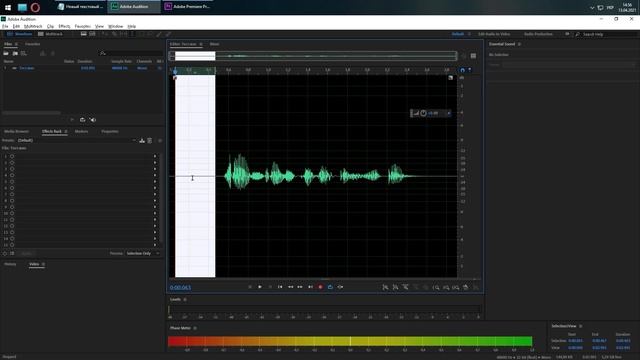Viewport: 640px width, 360px height.
Task: Click the red Record button
Action: (x=320, y=287)
